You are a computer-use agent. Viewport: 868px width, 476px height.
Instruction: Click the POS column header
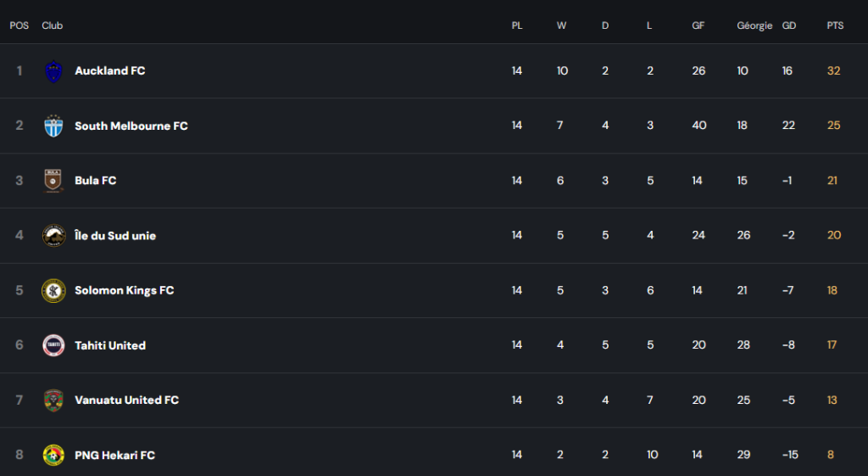[x=19, y=25]
